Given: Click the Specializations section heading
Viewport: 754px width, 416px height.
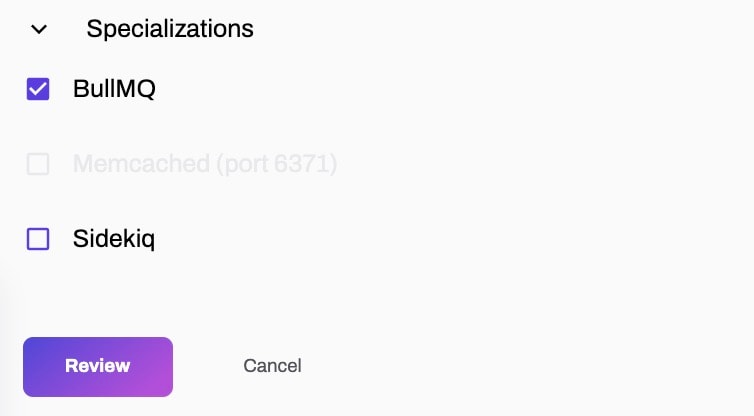Looking at the screenshot, I should (x=170, y=29).
